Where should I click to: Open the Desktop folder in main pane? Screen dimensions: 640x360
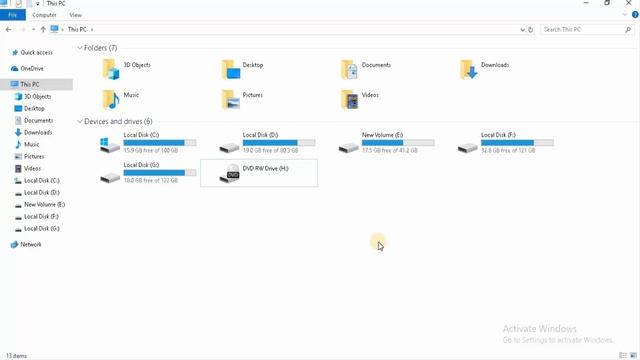(x=230, y=69)
